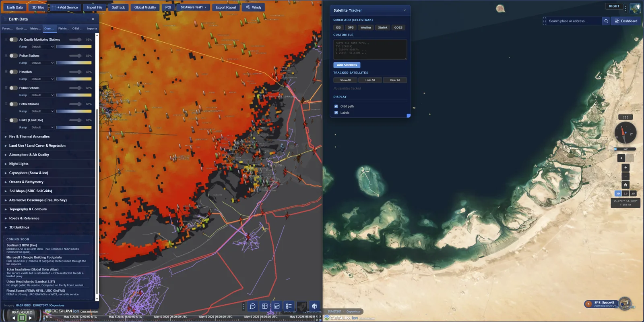This screenshot has height=322, width=644.
Task: Zoom out the right map view
Action: (x=625, y=176)
